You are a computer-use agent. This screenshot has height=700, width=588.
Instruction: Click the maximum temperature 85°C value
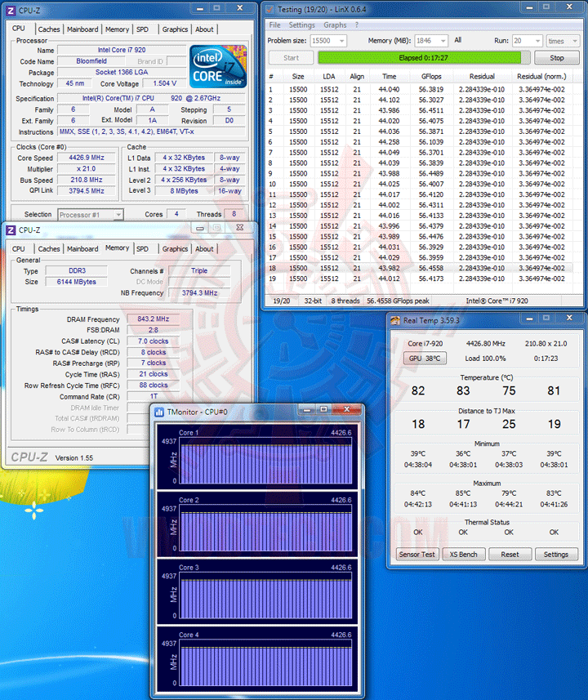point(463,493)
